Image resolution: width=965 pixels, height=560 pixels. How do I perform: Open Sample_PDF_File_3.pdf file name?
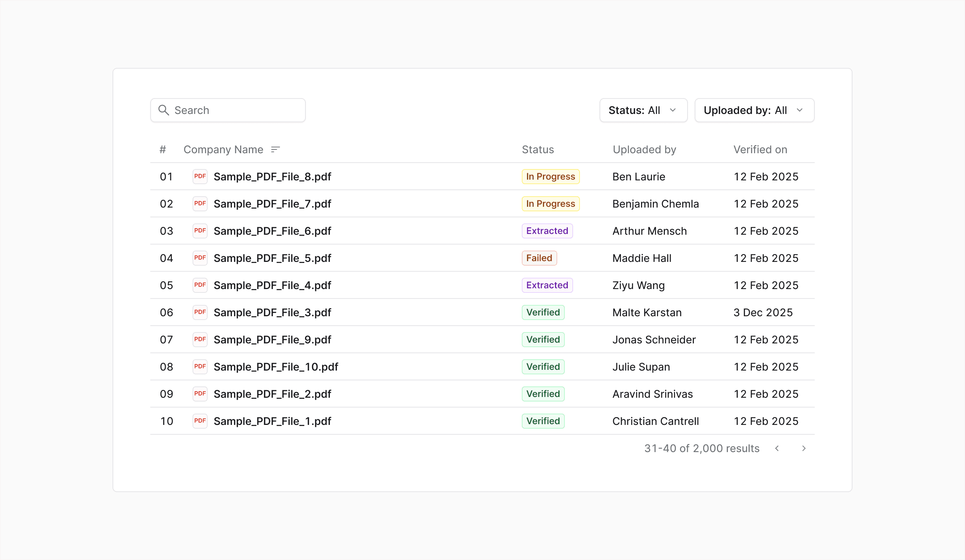272,313
